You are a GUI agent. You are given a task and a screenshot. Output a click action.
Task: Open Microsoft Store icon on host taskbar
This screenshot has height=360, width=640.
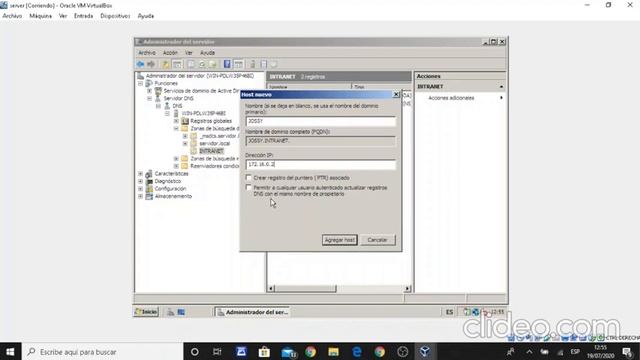[264, 351]
